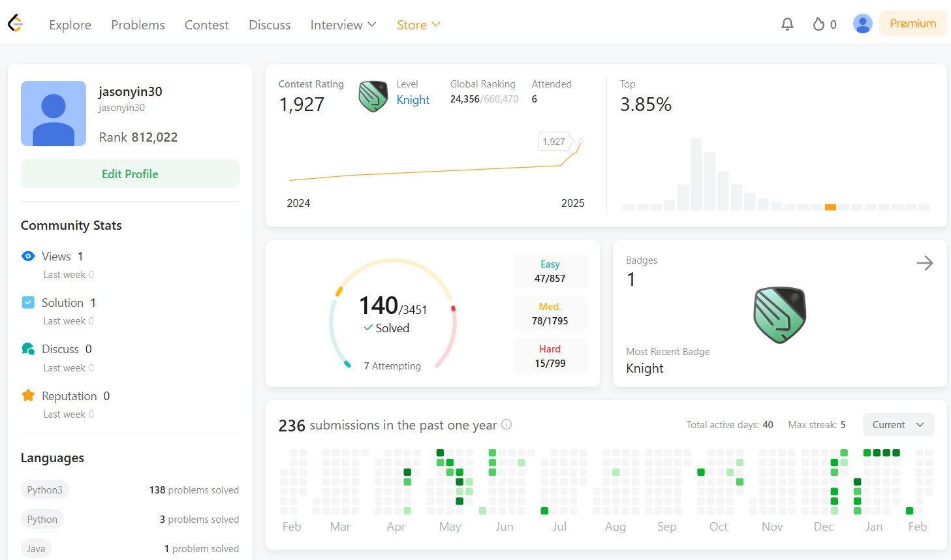Open the user avatar menu
The width and height of the screenshot is (951, 560).
[x=863, y=24]
